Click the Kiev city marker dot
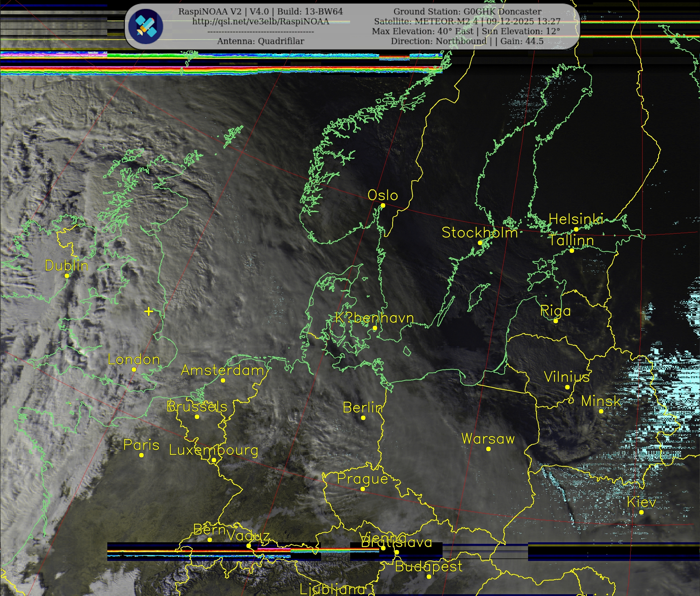The width and height of the screenshot is (700, 596). 641,512
